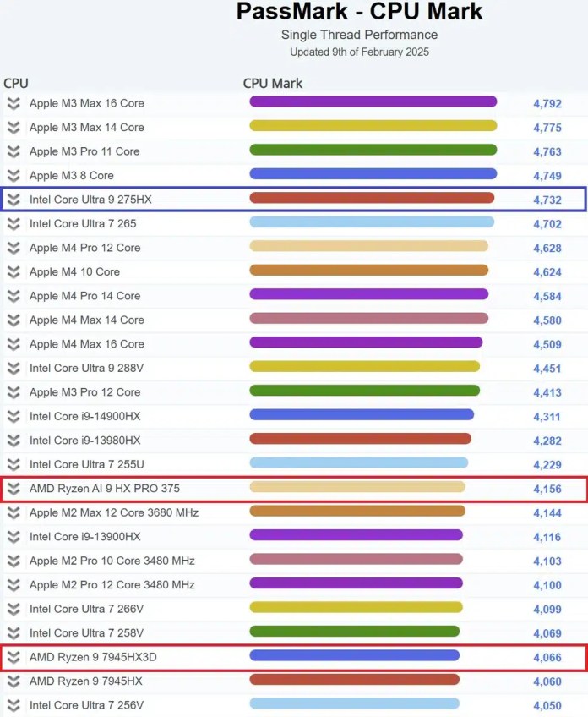Expand the Apple M3 Pro 11 Core row
Screen dimensions: 588x717
pos(14,151)
